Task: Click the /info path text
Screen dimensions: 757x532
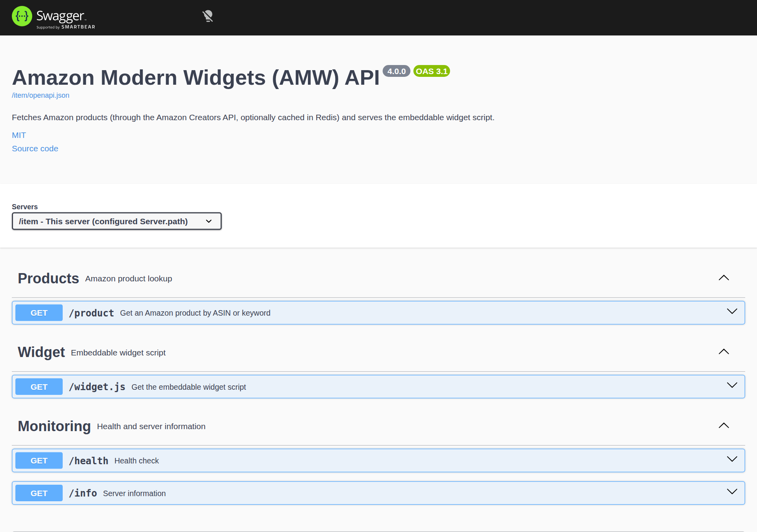Action: click(x=83, y=493)
